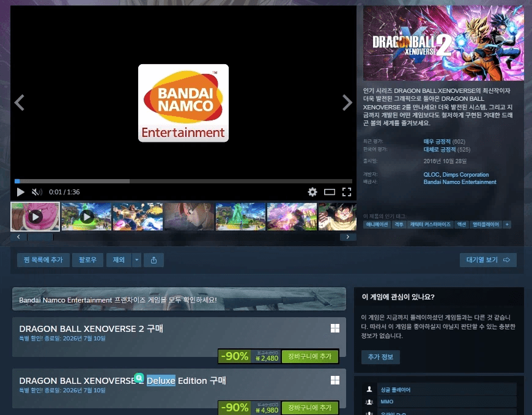Seek in the trailer progress bar
This screenshot has width=532, height=415.
[x=183, y=182]
